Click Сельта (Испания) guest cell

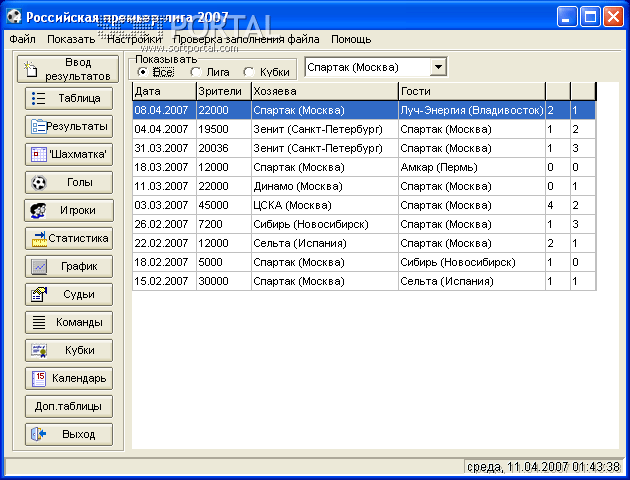point(472,281)
